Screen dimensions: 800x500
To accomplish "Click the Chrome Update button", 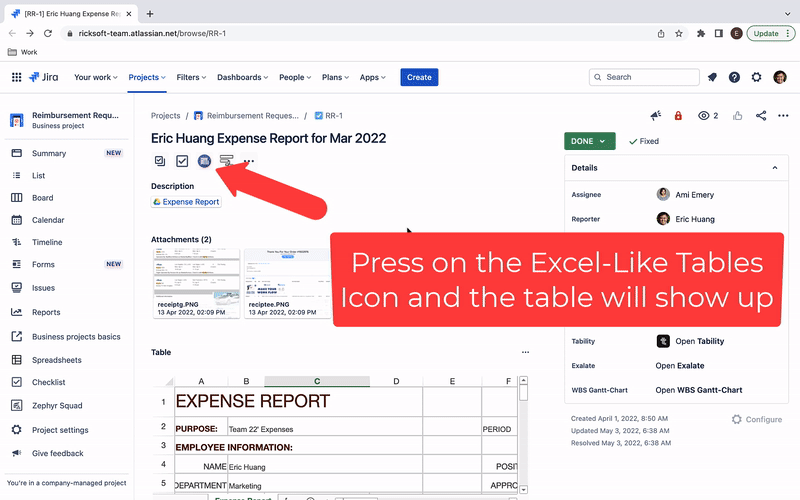I will pyautogui.click(x=771, y=34).
